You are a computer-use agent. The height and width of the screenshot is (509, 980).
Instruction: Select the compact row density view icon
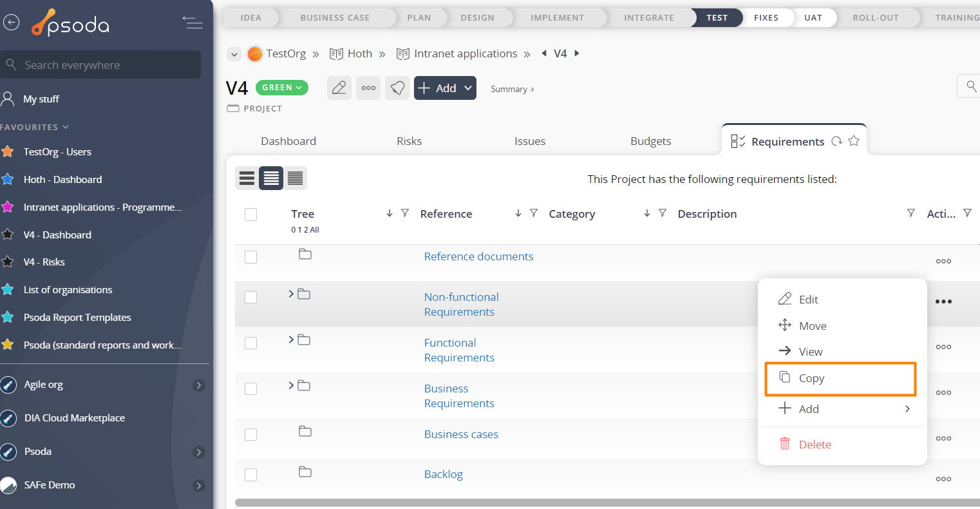(x=296, y=178)
